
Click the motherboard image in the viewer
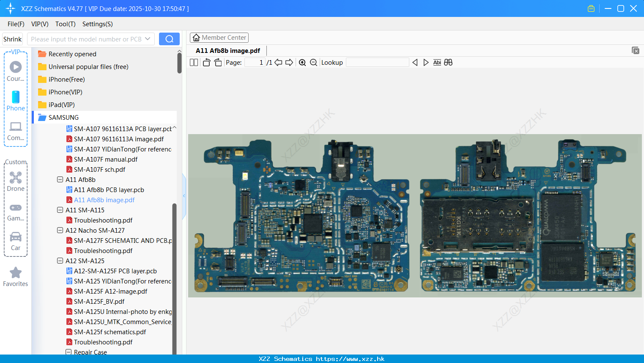[415, 216]
